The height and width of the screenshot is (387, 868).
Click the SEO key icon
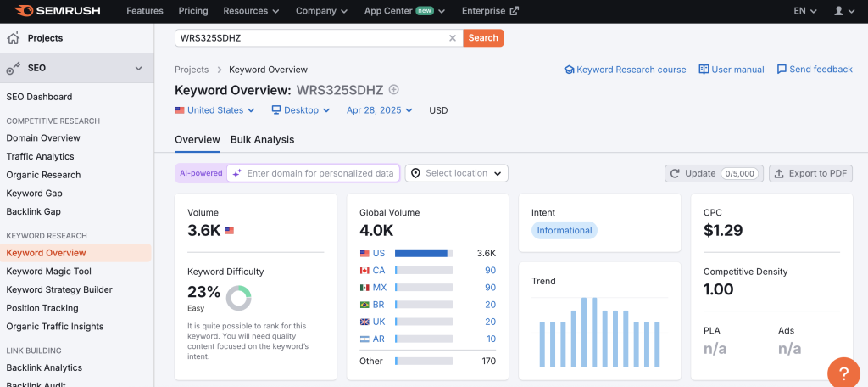[14, 68]
